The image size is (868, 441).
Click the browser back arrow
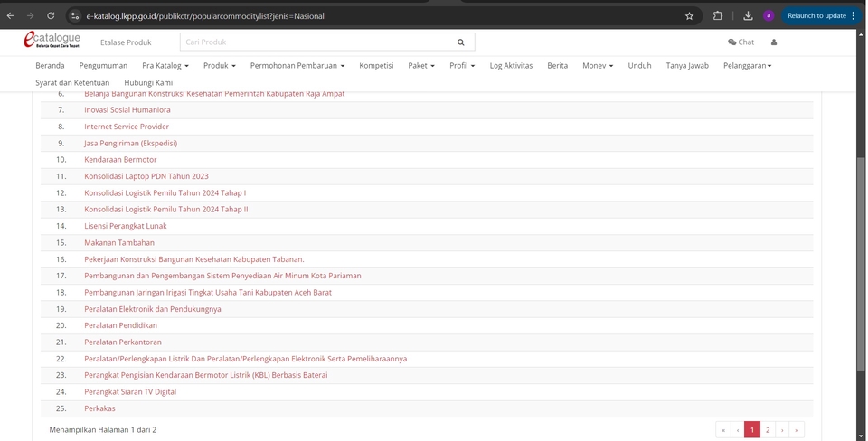click(x=10, y=16)
